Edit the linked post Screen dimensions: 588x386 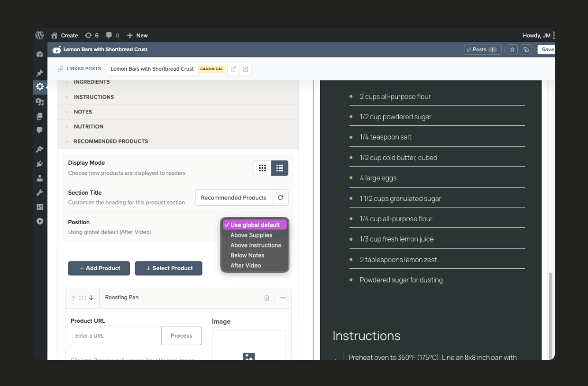[x=245, y=69]
